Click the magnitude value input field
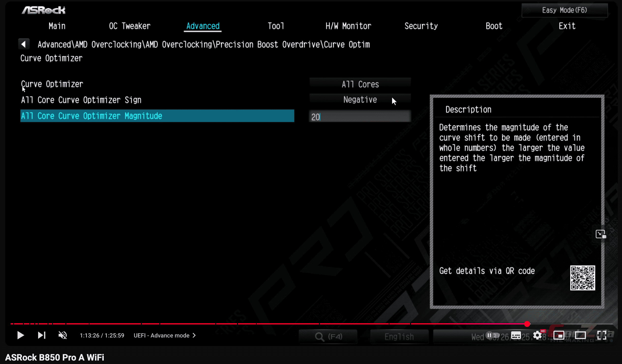This screenshot has height=364, width=622. pos(360,116)
